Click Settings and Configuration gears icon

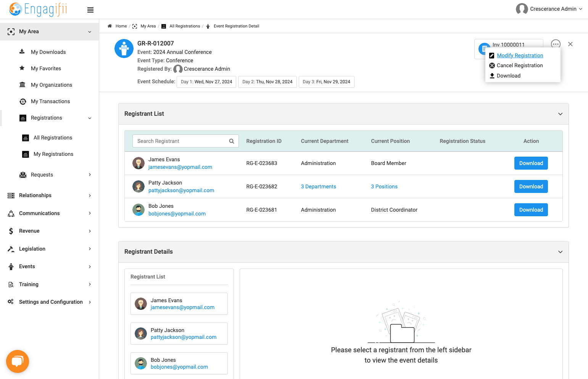[x=11, y=301]
